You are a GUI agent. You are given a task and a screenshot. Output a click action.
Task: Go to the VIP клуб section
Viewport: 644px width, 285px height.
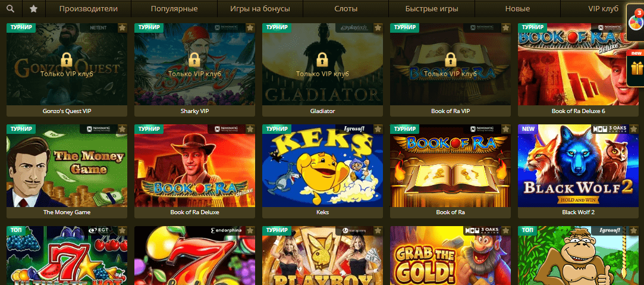[x=604, y=8]
